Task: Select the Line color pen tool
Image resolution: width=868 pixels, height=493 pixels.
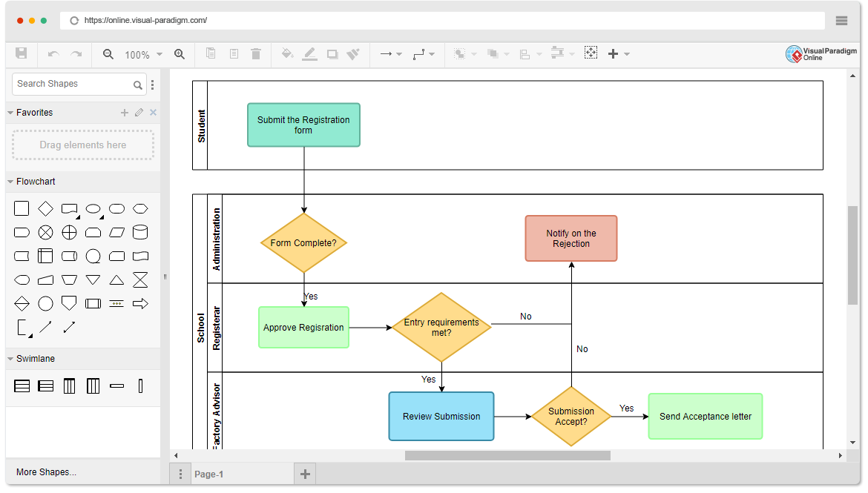Action: pyautogui.click(x=310, y=53)
